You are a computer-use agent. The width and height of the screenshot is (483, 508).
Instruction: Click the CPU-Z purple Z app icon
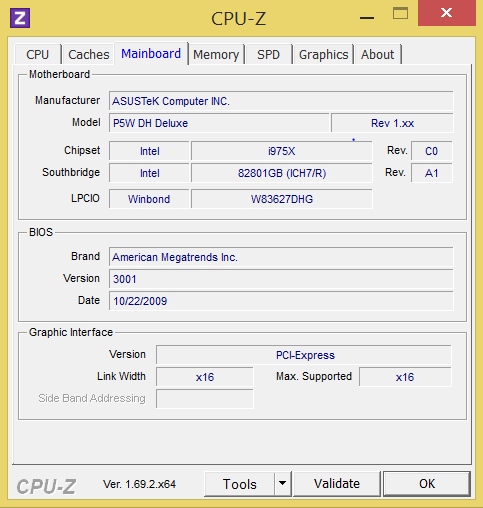20,18
